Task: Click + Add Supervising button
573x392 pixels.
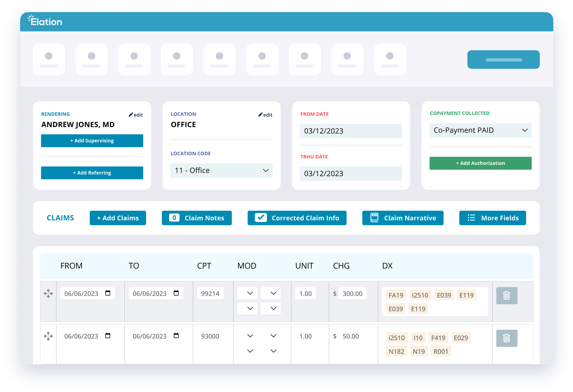Action: pyautogui.click(x=92, y=141)
